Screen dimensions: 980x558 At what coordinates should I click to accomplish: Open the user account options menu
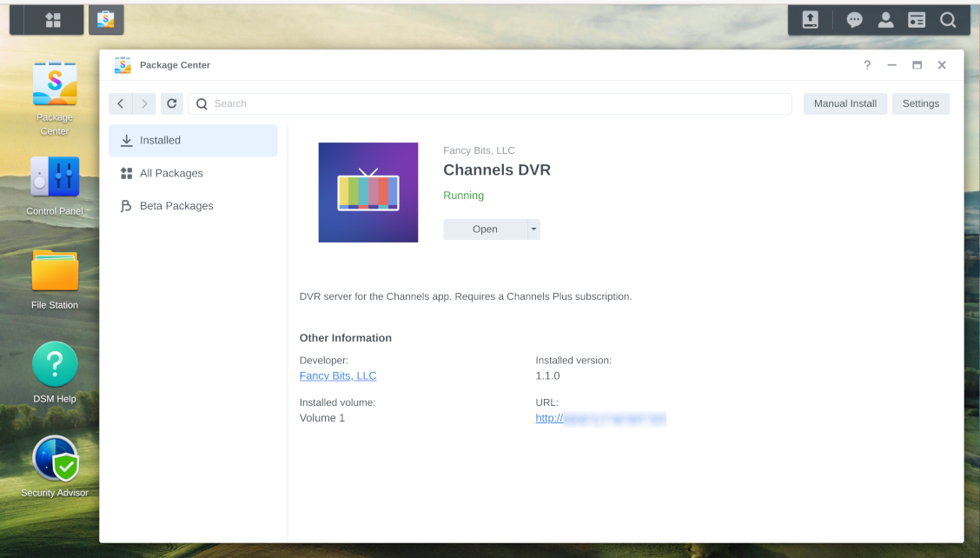click(885, 19)
